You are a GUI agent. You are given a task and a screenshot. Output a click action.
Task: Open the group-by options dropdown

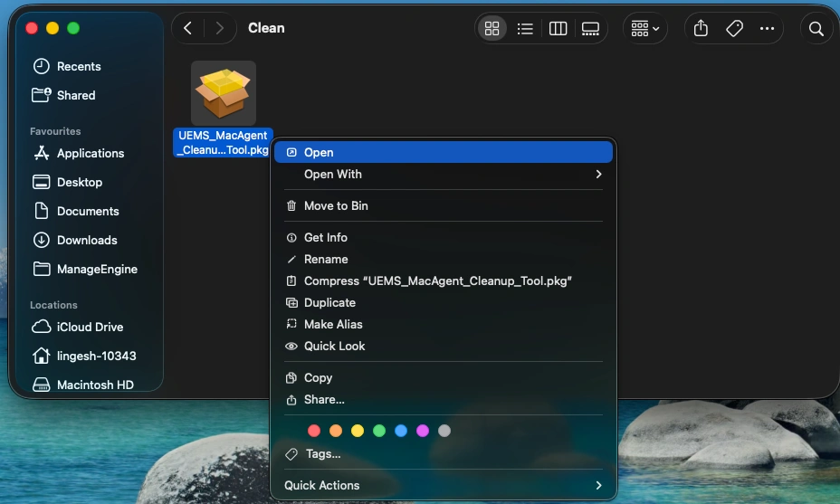[645, 28]
